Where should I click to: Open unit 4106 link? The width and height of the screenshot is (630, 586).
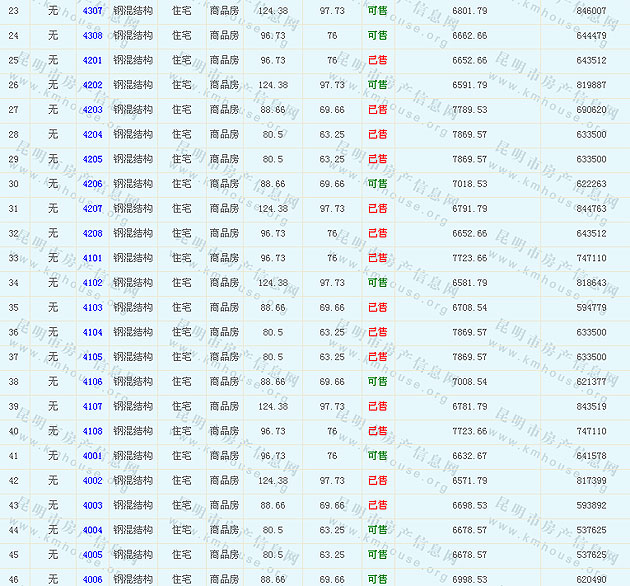pos(92,382)
